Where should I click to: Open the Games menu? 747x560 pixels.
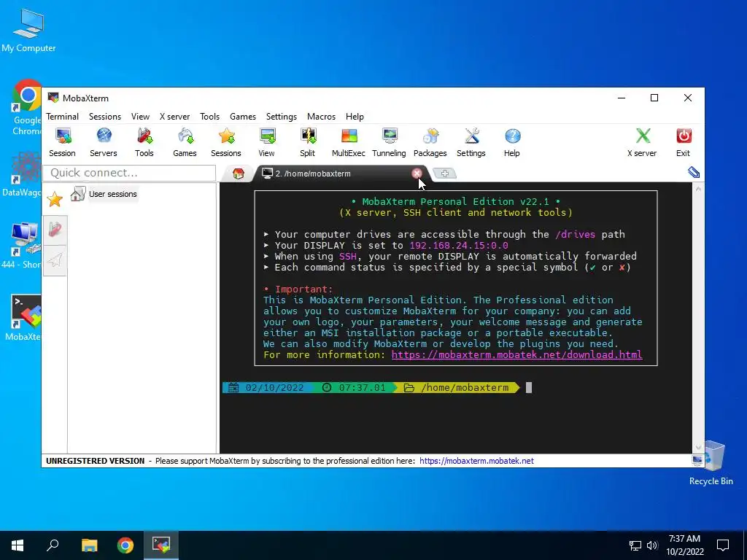tap(243, 117)
